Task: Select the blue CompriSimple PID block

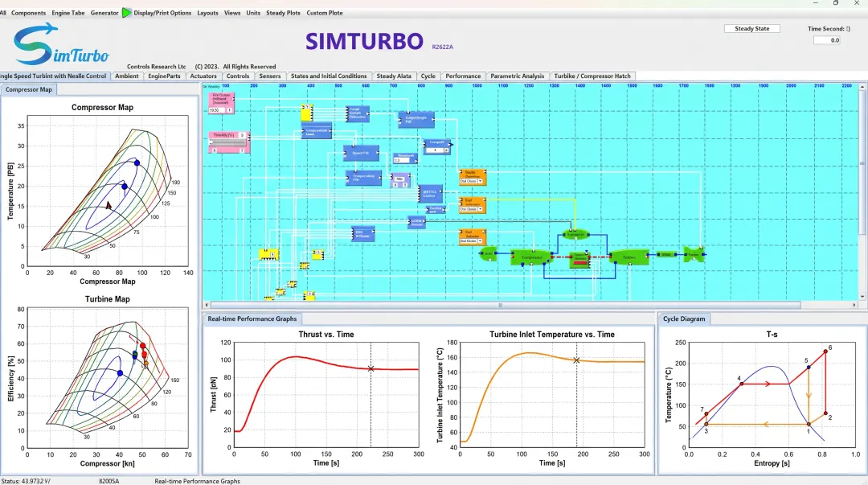Action: coord(416,118)
